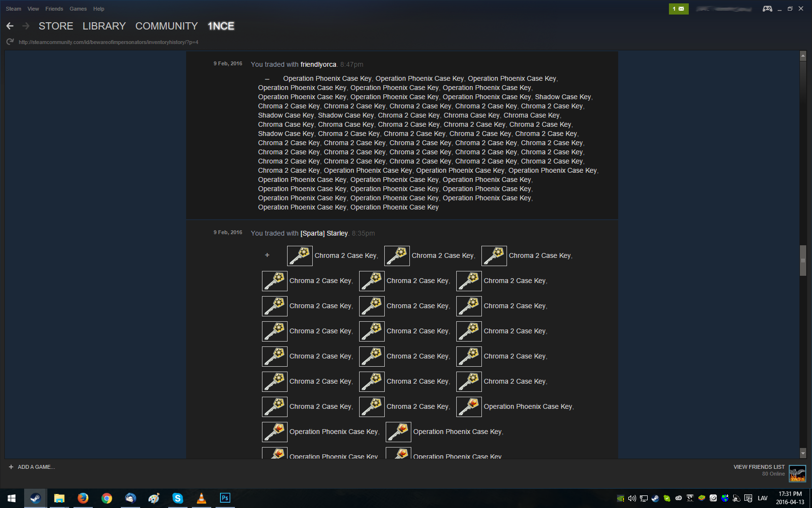Viewport: 812px width, 508px height.
Task: Click the back navigation arrow
Action: (x=10, y=26)
